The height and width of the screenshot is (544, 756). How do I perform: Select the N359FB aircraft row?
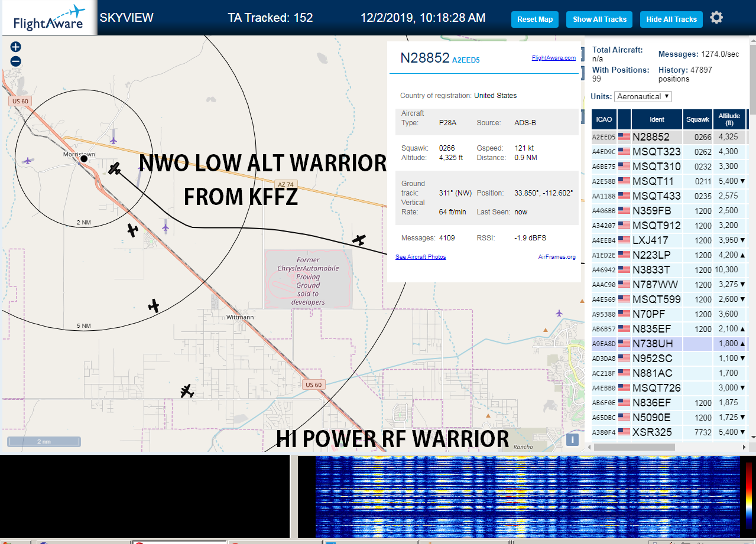pyautogui.click(x=669, y=211)
